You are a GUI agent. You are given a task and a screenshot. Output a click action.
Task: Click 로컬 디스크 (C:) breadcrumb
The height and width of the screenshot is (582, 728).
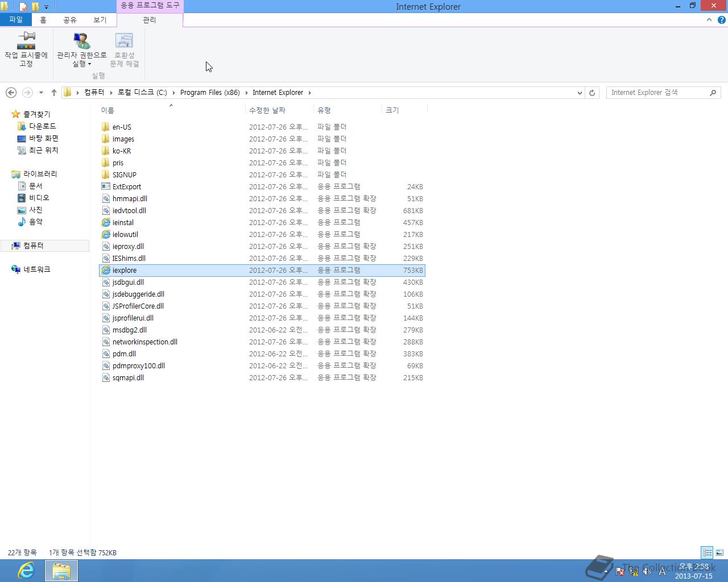pos(142,92)
